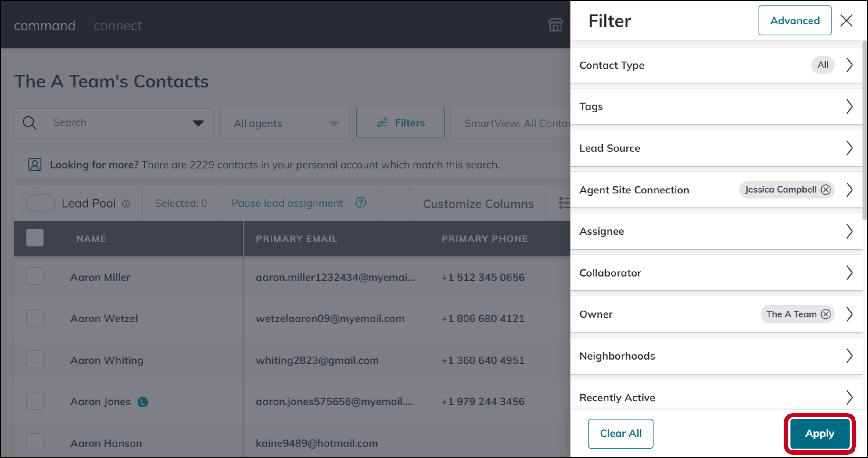Open the SmartView: All Contacts dropdown

511,123
